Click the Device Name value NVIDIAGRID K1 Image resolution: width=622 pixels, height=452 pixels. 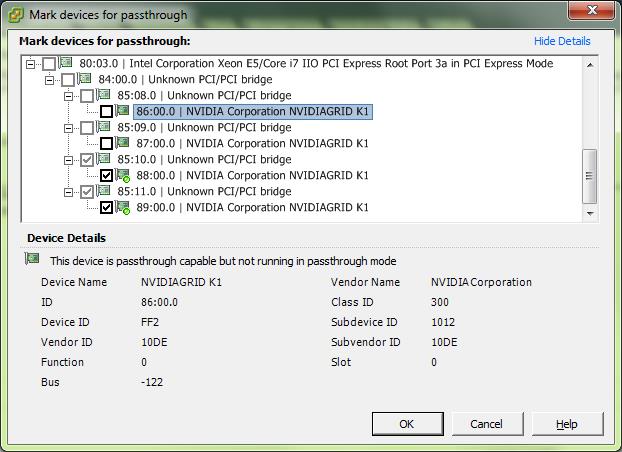(x=182, y=282)
